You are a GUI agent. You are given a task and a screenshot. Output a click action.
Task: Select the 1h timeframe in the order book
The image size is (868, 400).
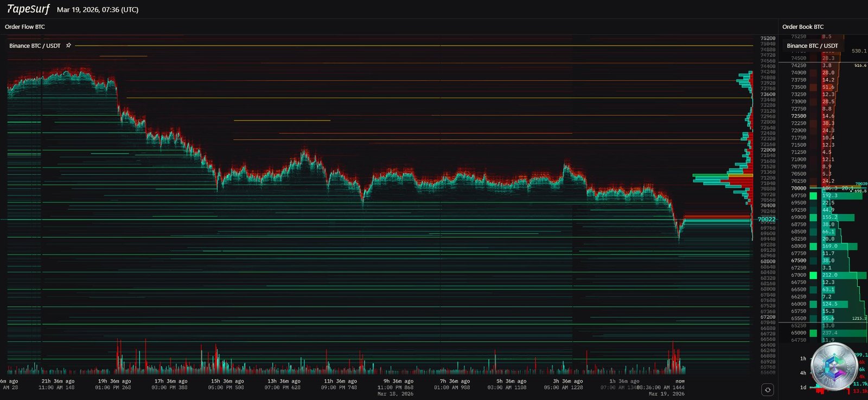[803, 358]
